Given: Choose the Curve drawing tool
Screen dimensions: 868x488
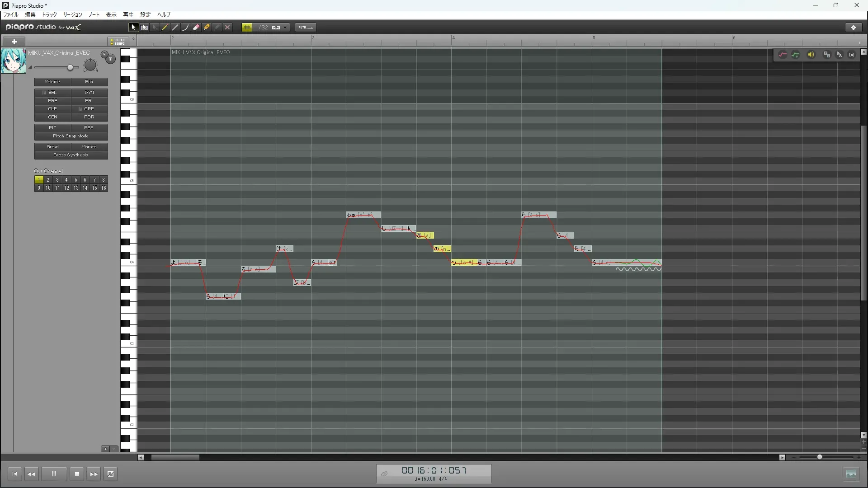Looking at the screenshot, I should [186, 28].
